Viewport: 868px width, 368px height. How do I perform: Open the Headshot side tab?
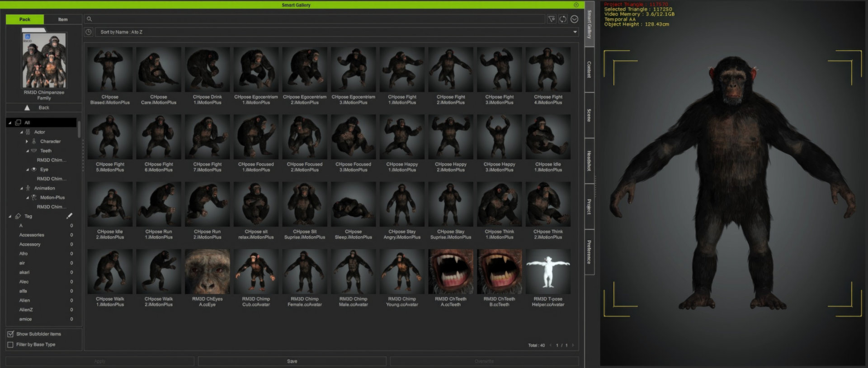tap(589, 161)
